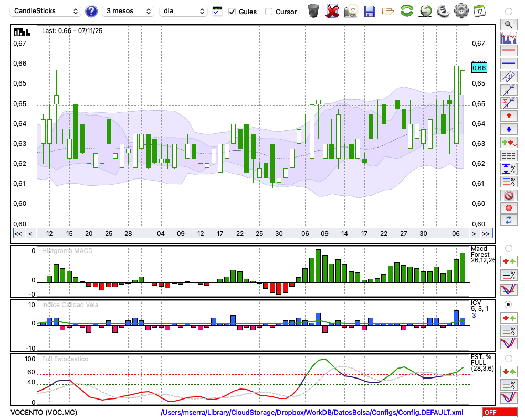
Task: Click the >> button on date navigation bar
Action: [x=486, y=234]
